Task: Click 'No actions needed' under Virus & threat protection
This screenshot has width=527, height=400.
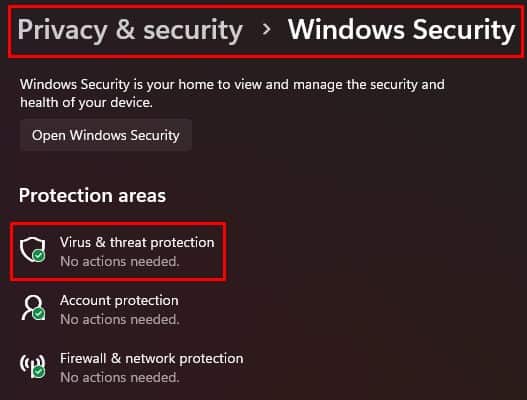Action: 120,262
